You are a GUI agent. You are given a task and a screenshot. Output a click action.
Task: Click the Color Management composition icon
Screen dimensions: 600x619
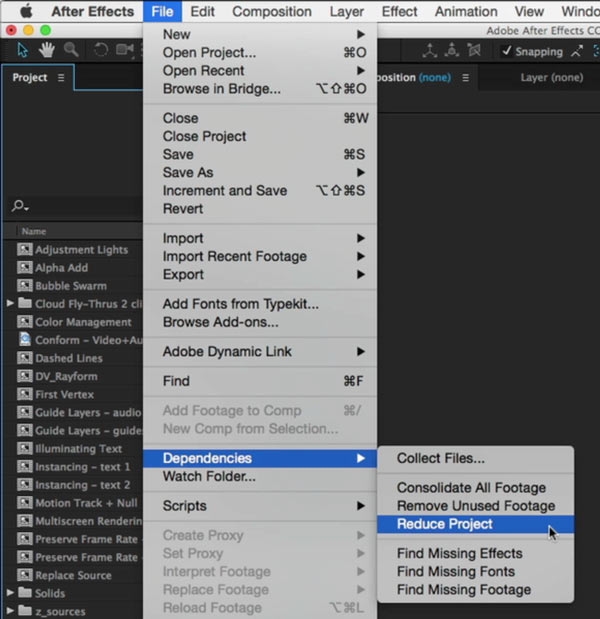coord(24,321)
